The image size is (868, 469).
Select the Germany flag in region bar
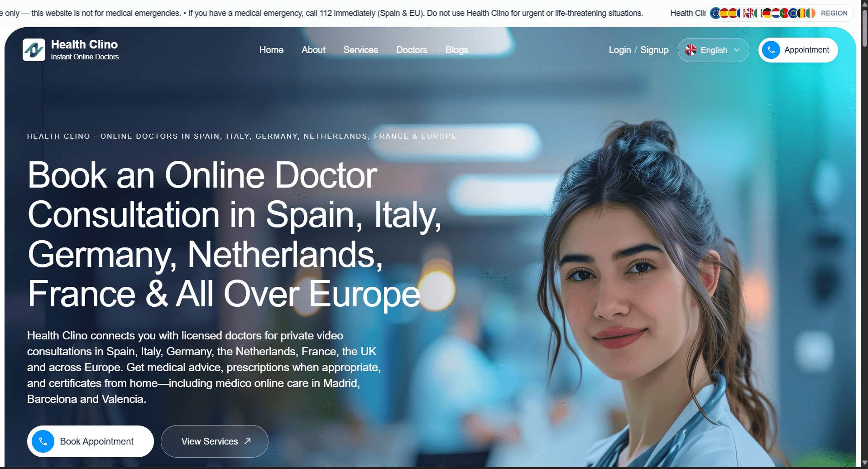[767, 13]
